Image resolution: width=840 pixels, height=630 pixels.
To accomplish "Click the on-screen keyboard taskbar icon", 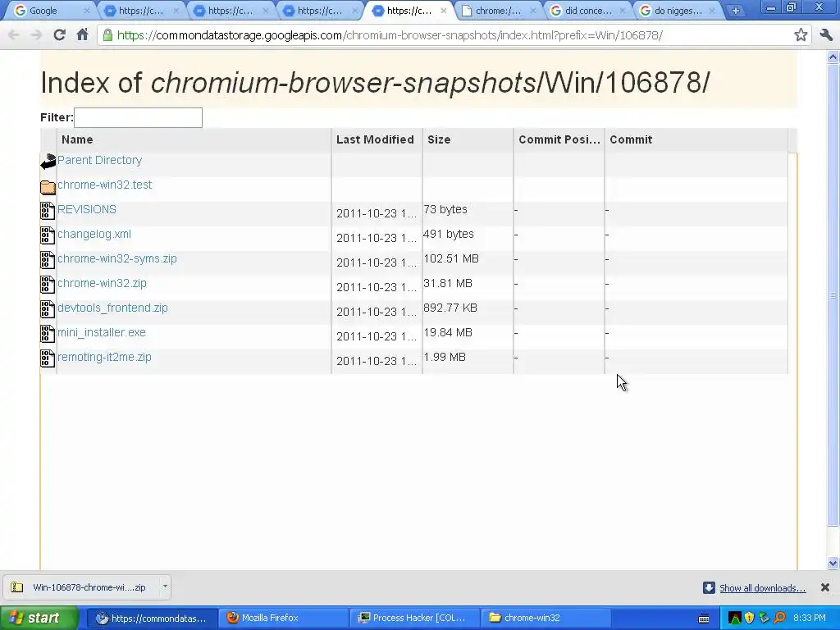I will [x=704, y=619].
